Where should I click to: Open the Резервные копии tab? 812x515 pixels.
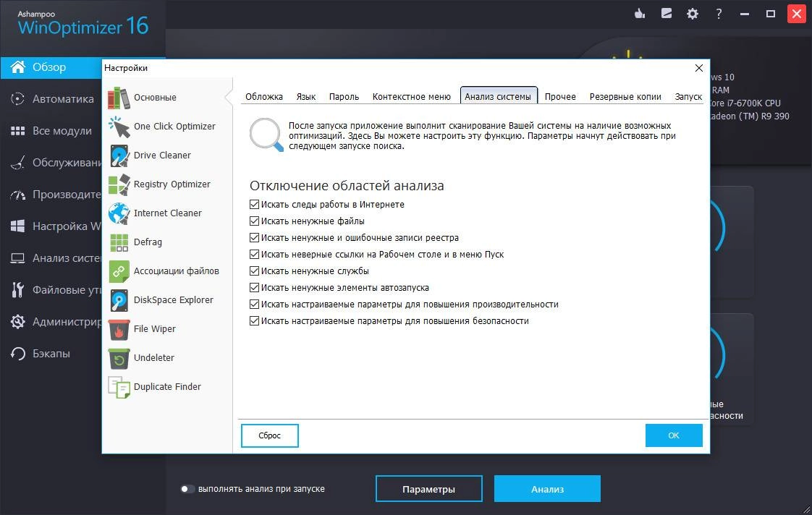tap(625, 96)
